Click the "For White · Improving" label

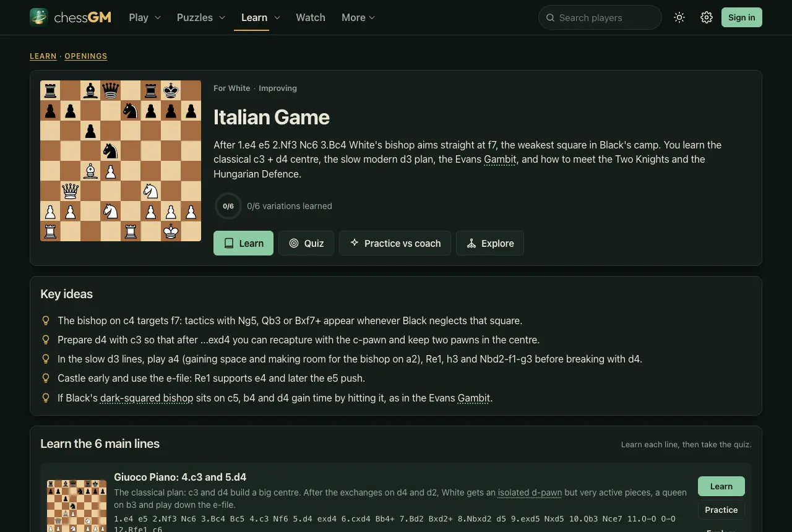[x=255, y=88]
